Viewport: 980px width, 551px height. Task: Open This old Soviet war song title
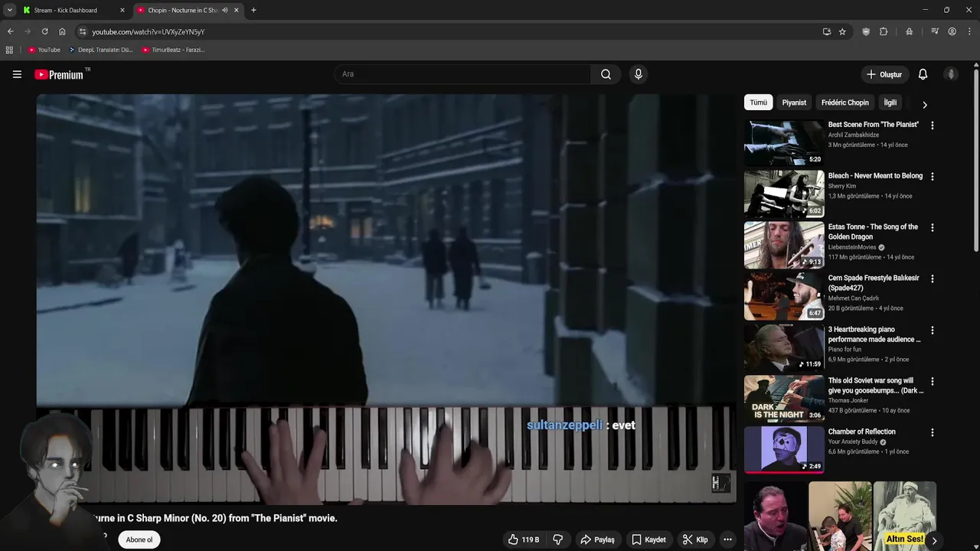[876, 386]
